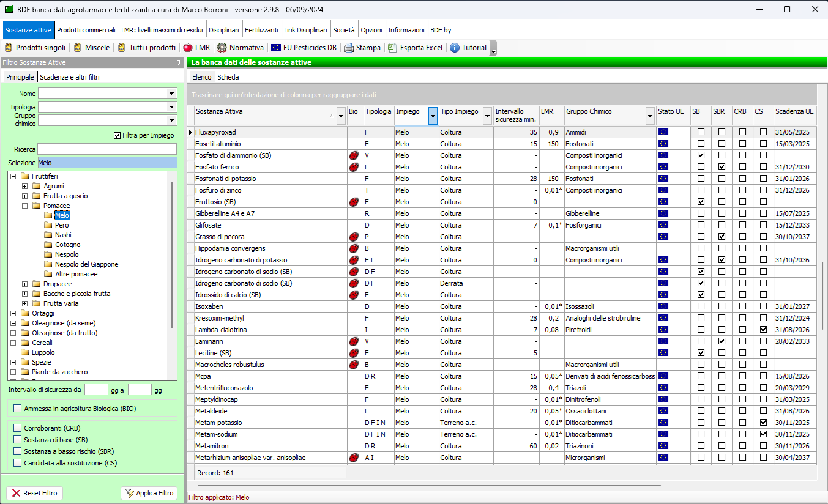Screen dimensions: 828x504
Task: Enable Ammessa in agricoltura Biologica (BIO)
Action: pyautogui.click(x=17, y=408)
